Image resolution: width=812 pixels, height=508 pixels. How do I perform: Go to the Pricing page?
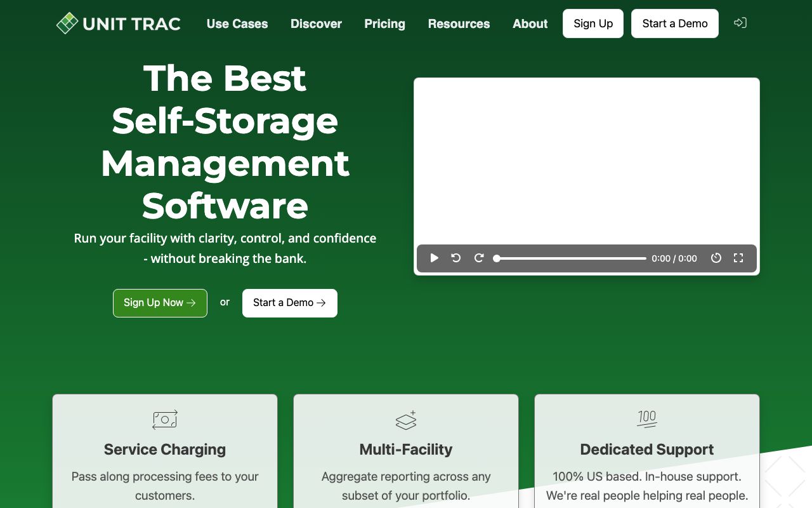tap(384, 23)
